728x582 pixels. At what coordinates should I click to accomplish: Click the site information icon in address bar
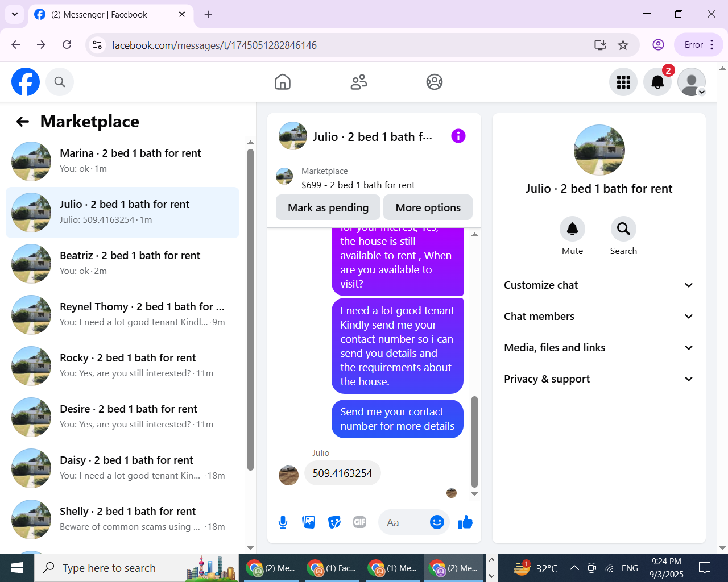pyautogui.click(x=97, y=45)
